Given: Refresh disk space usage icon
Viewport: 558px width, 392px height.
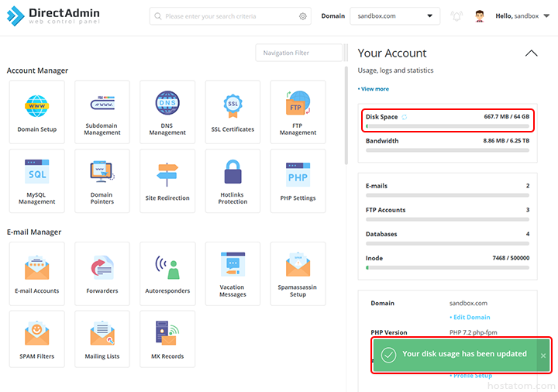Looking at the screenshot, I should pyautogui.click(x=404, y=117).
